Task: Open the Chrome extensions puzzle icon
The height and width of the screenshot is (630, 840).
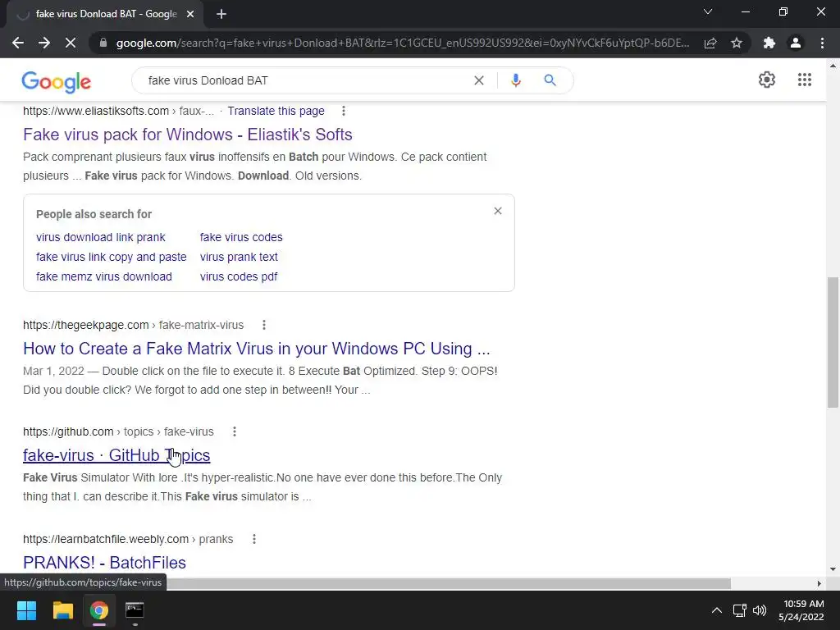Action: pos(769,43)
